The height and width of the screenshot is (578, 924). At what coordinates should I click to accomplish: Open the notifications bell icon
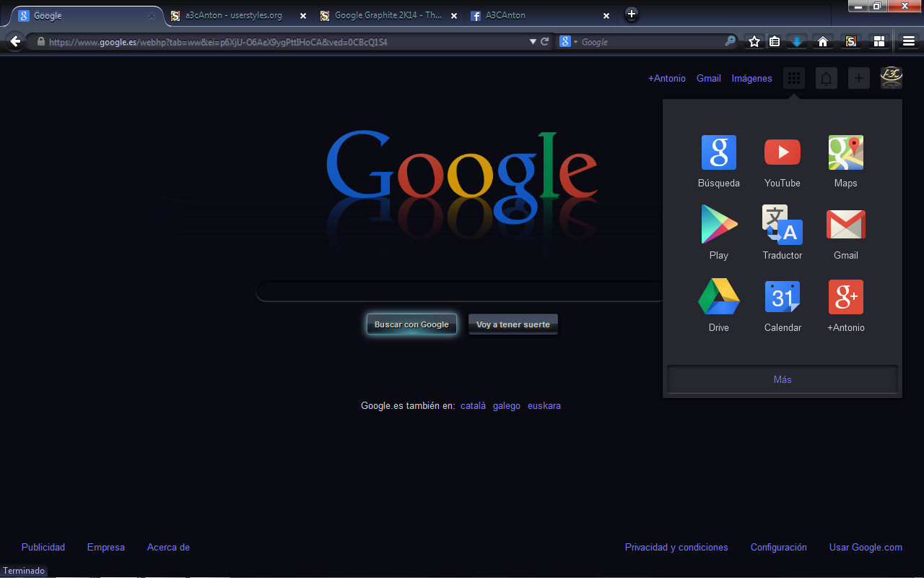pos(826,78)
